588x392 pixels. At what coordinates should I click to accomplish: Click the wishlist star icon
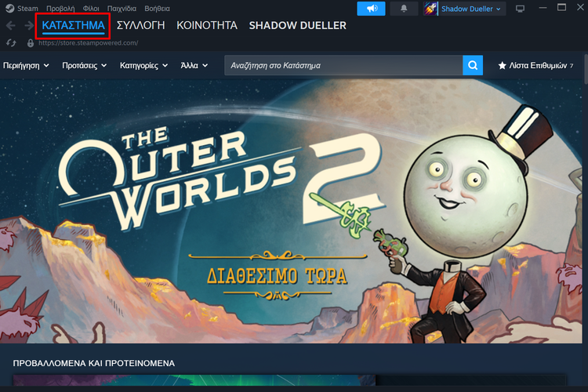tap(502, 66)
